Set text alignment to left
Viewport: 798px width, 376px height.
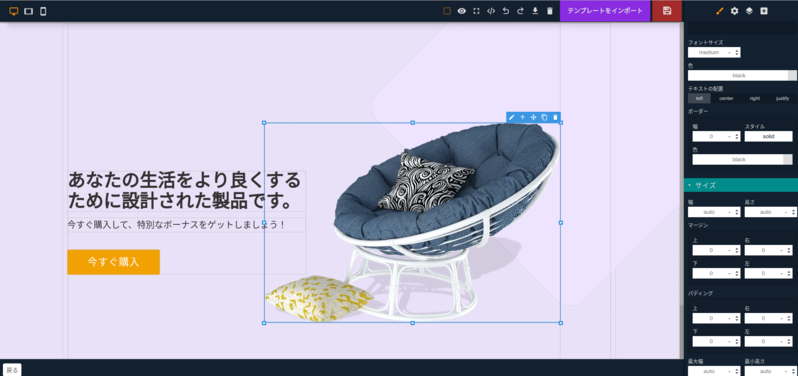pyautogui.click(x=699, y=98)
